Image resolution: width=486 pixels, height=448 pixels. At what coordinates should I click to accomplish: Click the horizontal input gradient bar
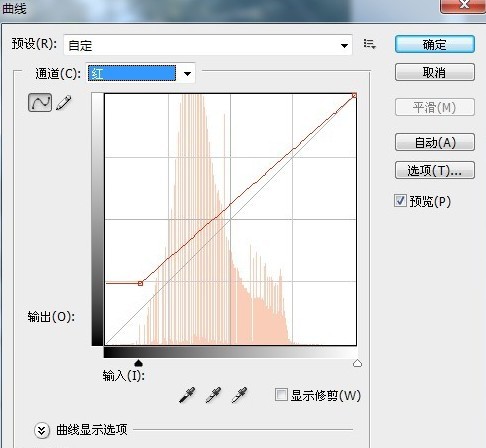[x=230, y=353]
